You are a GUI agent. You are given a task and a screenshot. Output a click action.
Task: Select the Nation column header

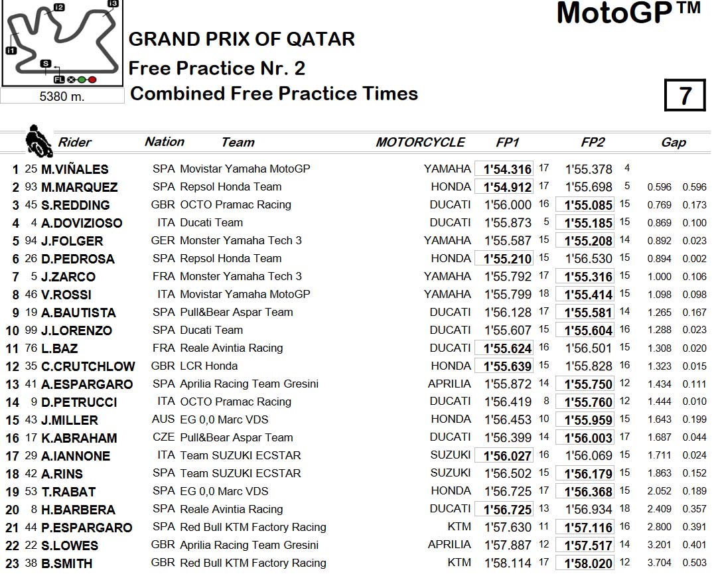click(x=165, y=141)
